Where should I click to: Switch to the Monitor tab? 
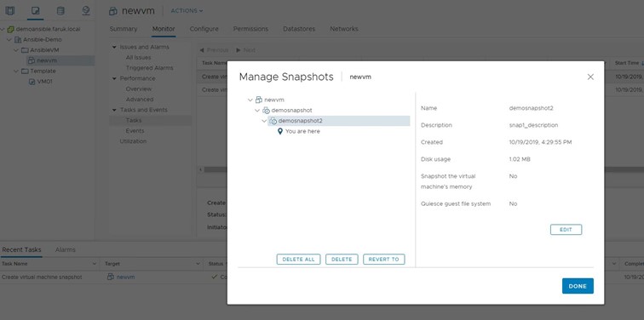click(164, 29)
